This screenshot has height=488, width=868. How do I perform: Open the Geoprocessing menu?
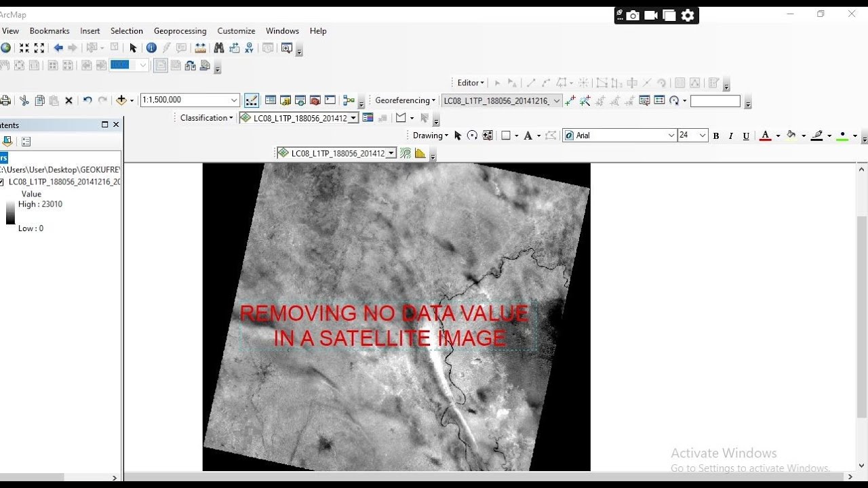(180, 31)
